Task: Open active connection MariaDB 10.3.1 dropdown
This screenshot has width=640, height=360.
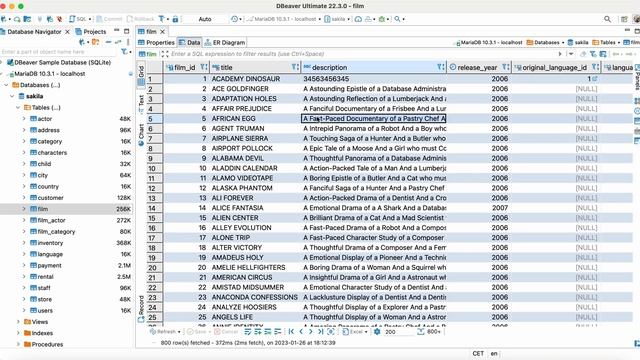Action: [284, 19]
